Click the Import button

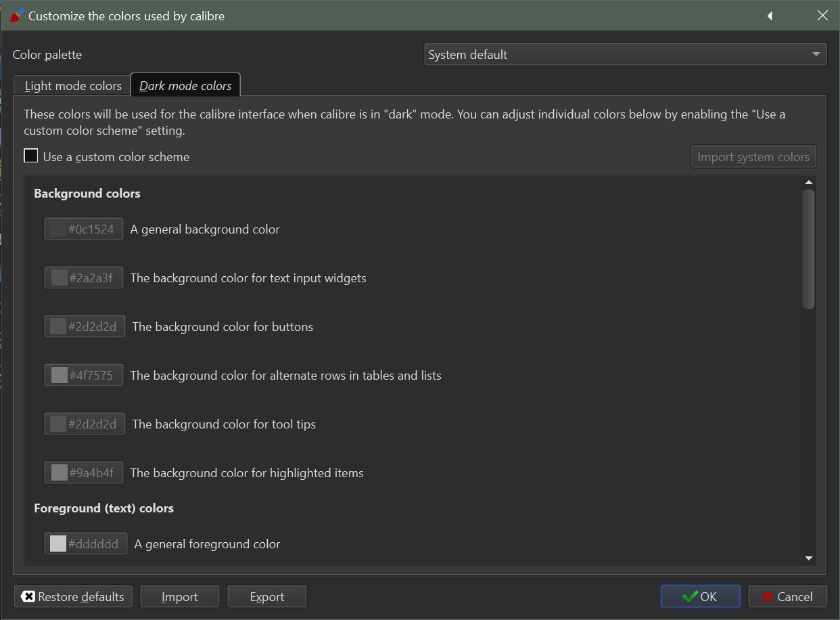click(180, 596)
